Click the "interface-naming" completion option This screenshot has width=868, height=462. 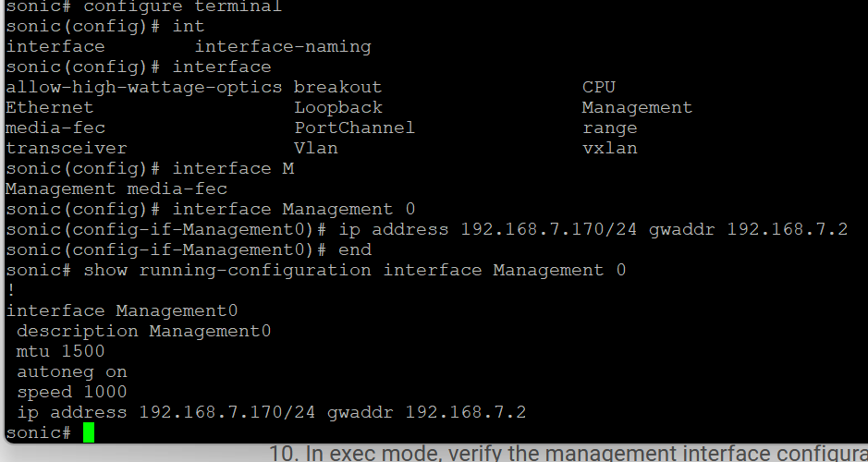[283, 46]
